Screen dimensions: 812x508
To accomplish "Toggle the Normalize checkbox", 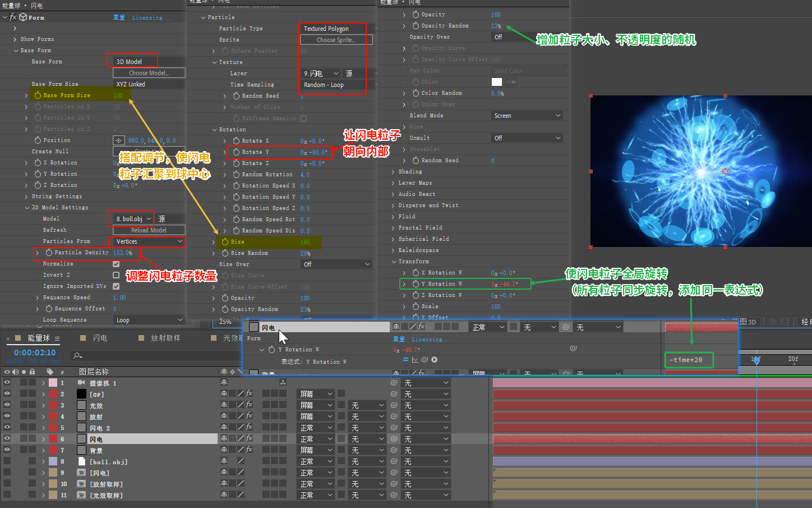I will [x=116, y=264].
